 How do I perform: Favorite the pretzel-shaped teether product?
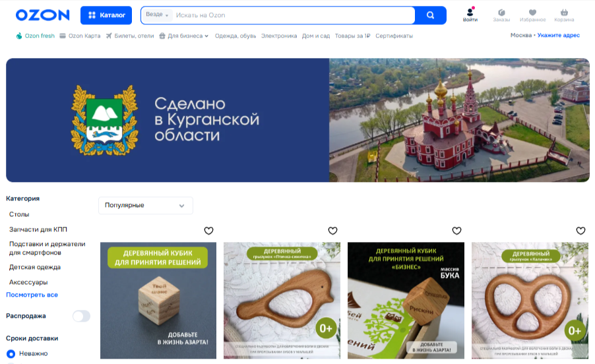580,231
